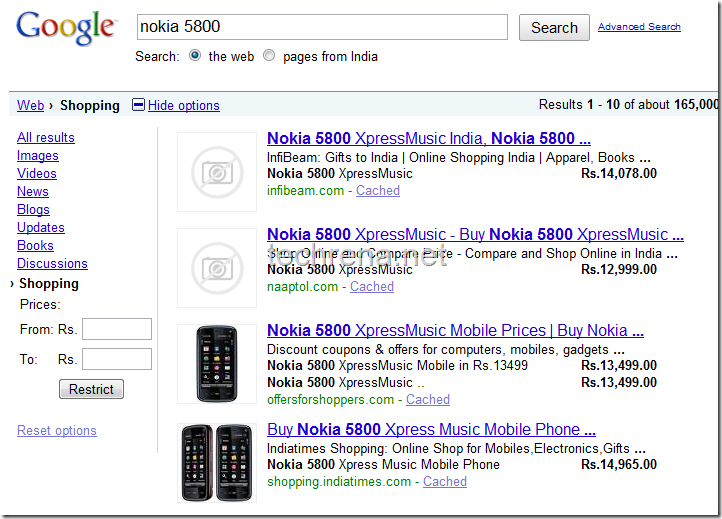Click the minus icon beside Hide options
The width and height of the screenshot is (722, 519).
[x=138, y=105]
